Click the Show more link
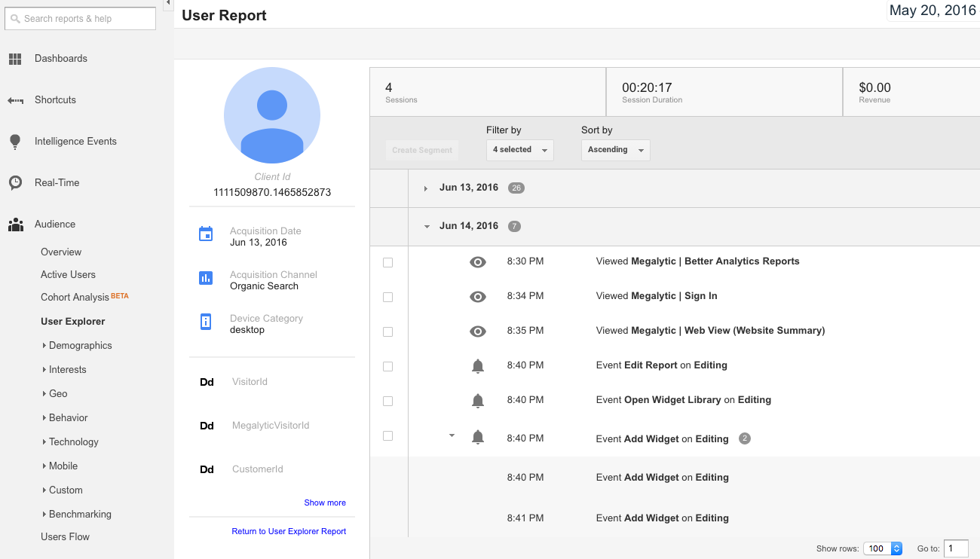 click(x=325, y=502)
